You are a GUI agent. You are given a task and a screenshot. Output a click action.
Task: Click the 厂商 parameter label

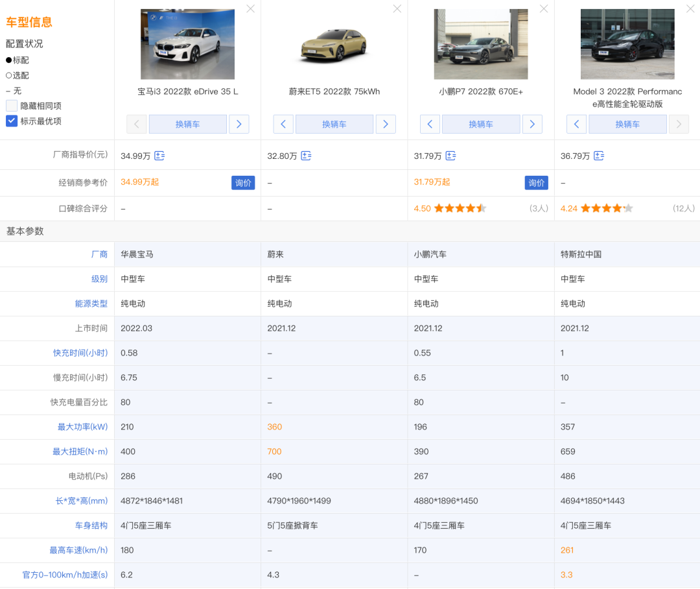click(x=99, y=254)
